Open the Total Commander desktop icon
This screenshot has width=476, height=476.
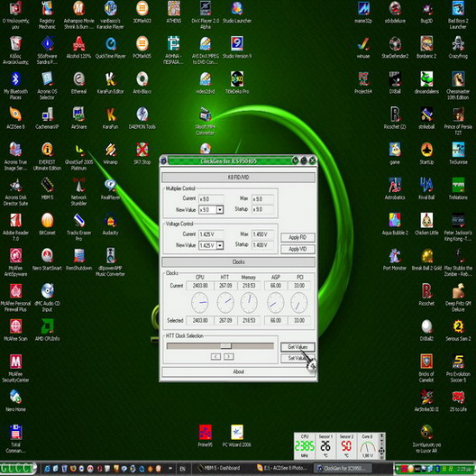(x=16, y=439)
